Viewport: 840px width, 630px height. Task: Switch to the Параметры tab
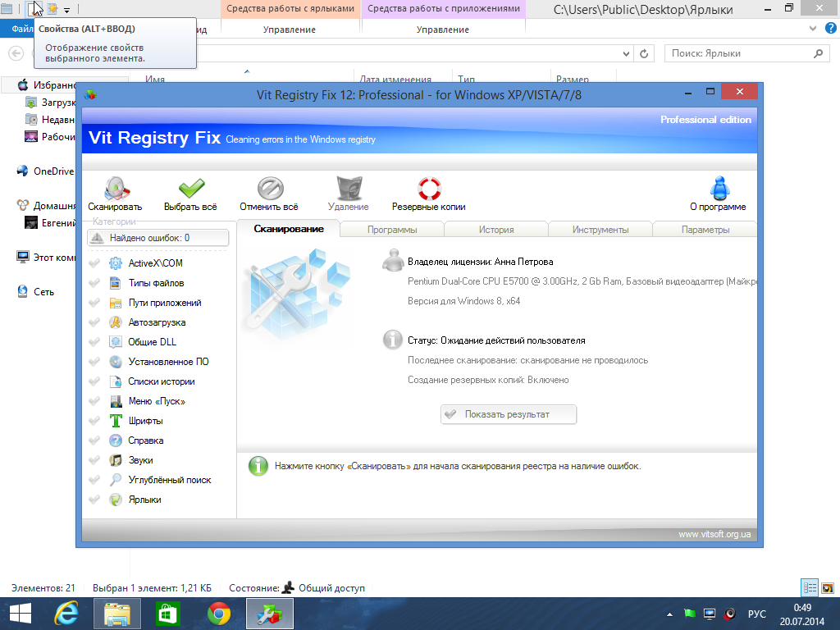[705, 230]
